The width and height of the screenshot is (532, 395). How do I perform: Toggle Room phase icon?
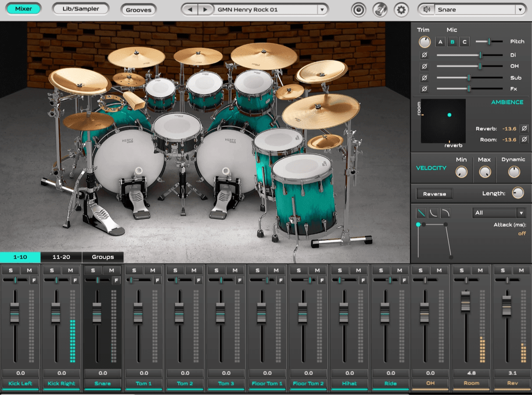[x=524, y=139]
